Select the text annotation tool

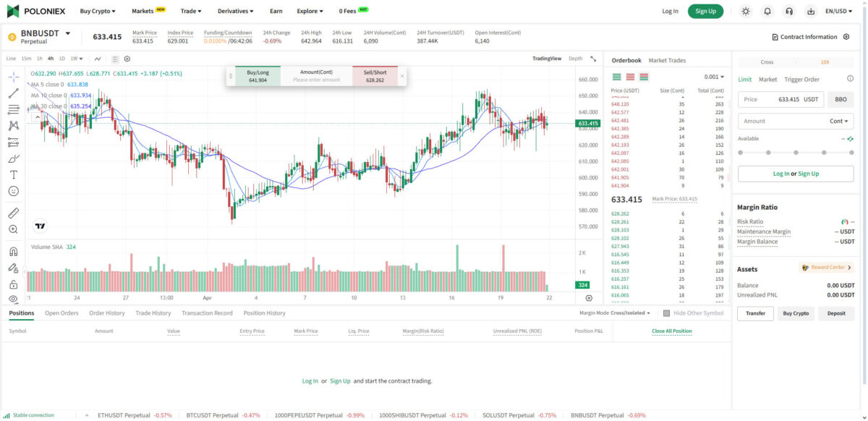(13, 175)
